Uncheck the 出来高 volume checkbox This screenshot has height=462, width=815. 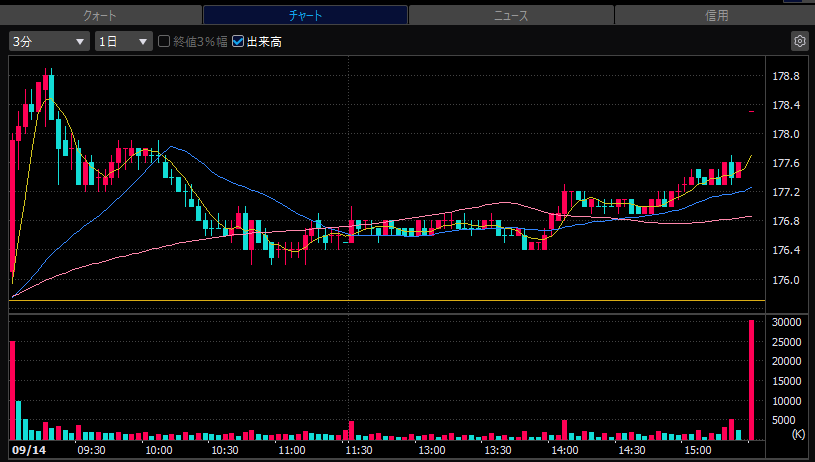click(x=238, y=41)
